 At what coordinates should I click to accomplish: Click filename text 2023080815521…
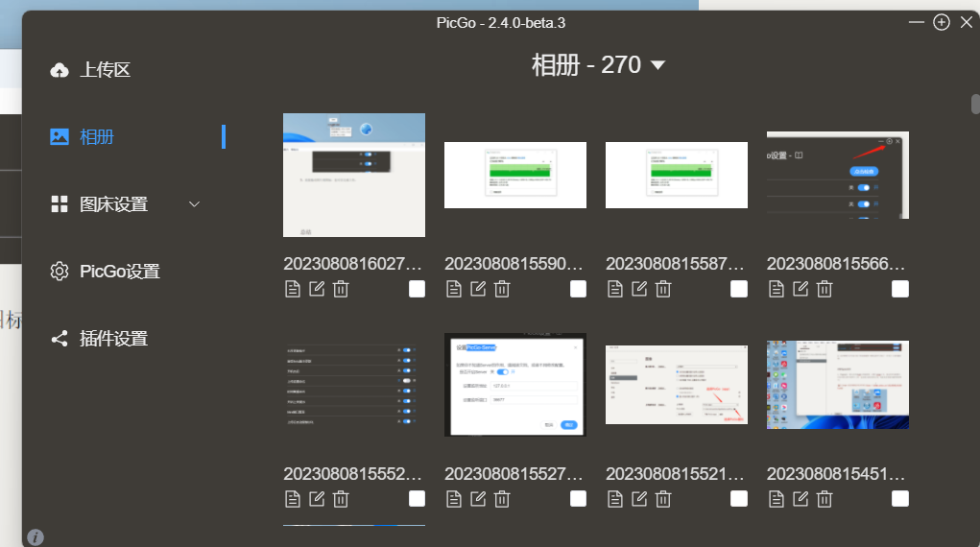pos(675,474)
